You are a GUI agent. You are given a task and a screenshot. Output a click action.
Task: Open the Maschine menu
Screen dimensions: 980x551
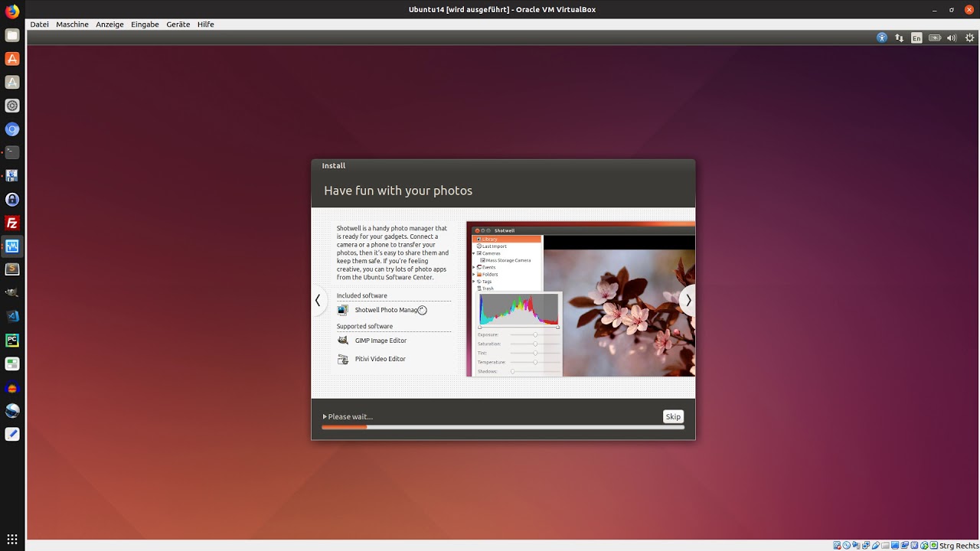pos(72,24)
